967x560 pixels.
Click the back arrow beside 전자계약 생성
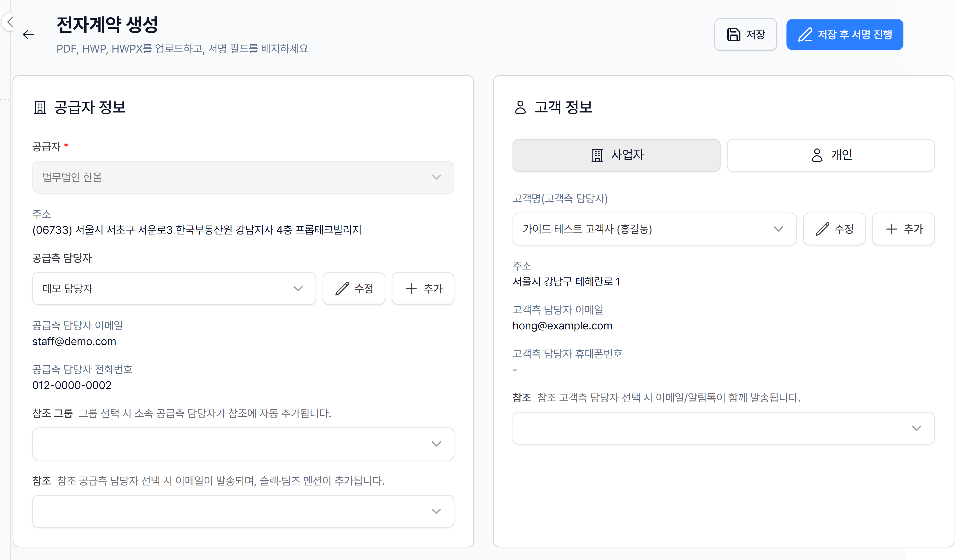coord(28,35)
